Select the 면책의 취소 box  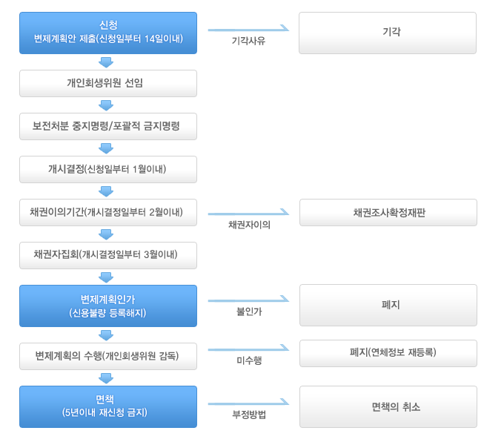tap(388, 406)
